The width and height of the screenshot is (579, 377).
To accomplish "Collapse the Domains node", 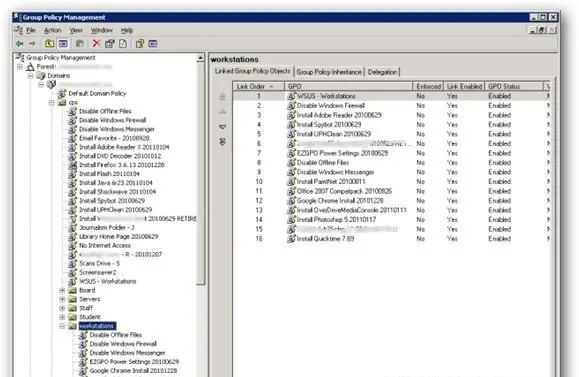I will coord(31,76).
